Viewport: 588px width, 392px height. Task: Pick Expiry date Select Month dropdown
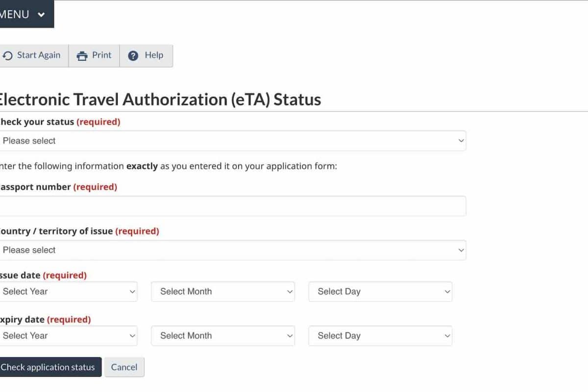click(223, 336)
